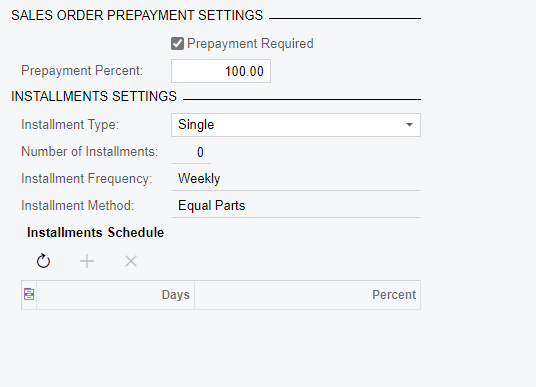Viewport: 536px width, 387px height.
Task: Click the Prepayment Percent input field
Action: (221, 71)
